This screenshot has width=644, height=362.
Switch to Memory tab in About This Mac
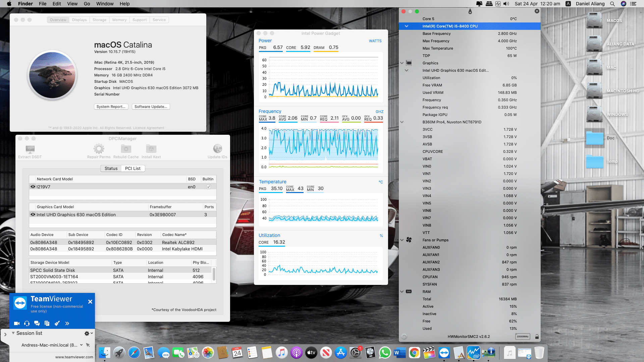coord(119,20)
